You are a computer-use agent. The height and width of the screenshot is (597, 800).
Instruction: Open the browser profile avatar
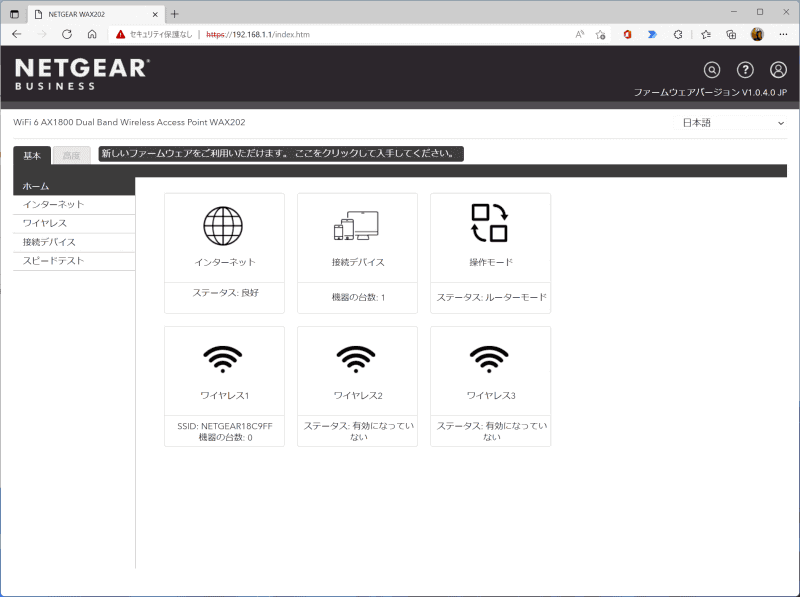tap(757, 34)
